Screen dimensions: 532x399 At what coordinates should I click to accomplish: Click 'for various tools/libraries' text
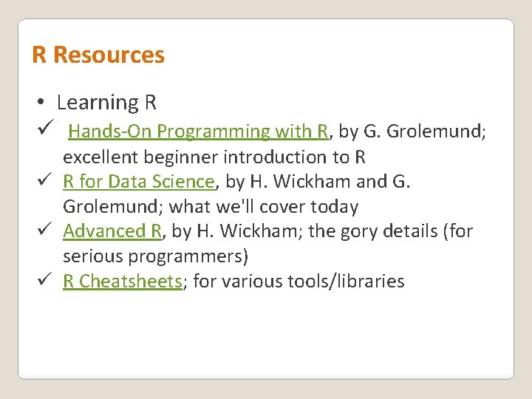pyautogui.click(x=299, y=282)
